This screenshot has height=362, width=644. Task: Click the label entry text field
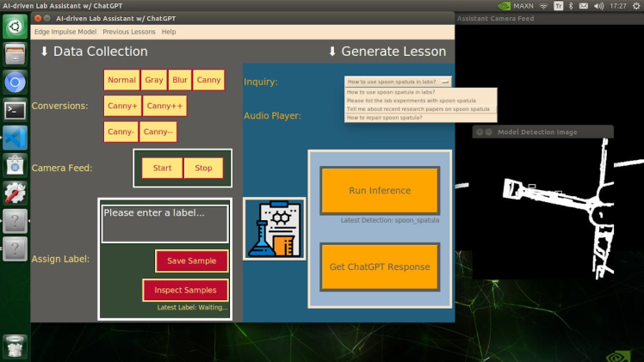(x=165, y=224)
